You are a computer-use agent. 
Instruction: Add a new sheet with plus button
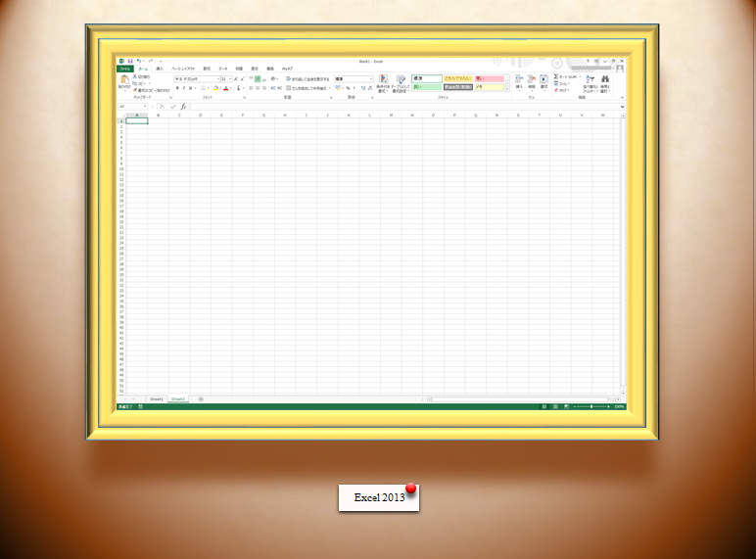[201, 399]
